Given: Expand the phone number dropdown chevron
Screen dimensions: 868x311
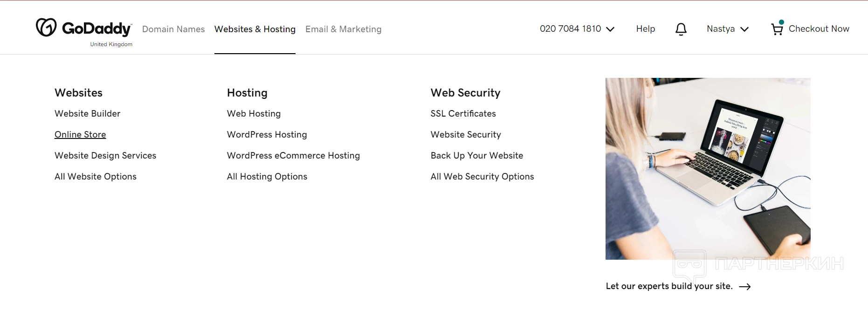Looking at the screenshot, I should (x=610, y=29).
